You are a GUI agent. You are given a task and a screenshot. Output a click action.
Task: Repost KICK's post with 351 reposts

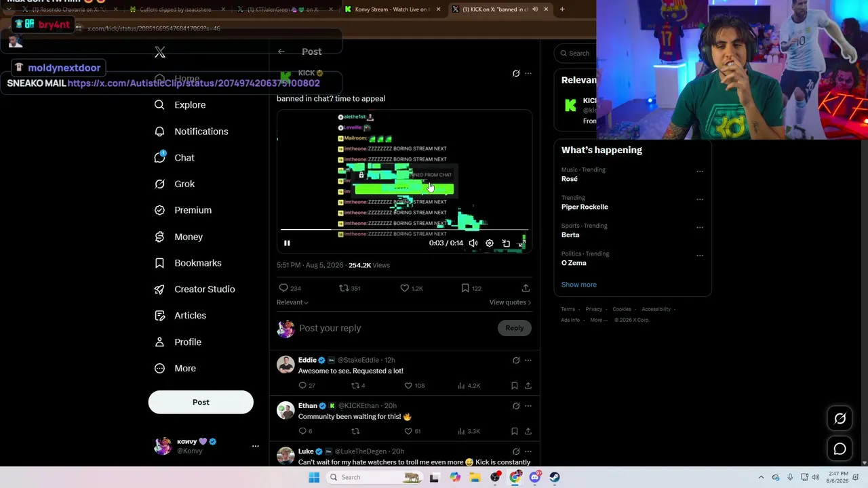(350, 288)
